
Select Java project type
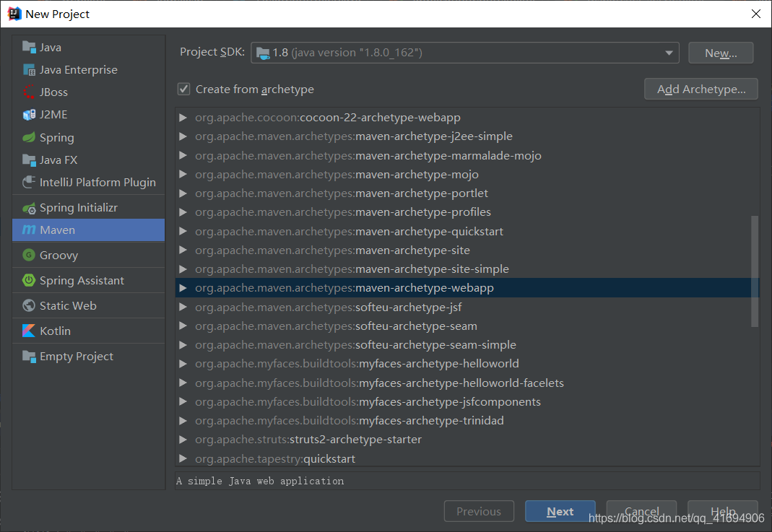point(89,47)
